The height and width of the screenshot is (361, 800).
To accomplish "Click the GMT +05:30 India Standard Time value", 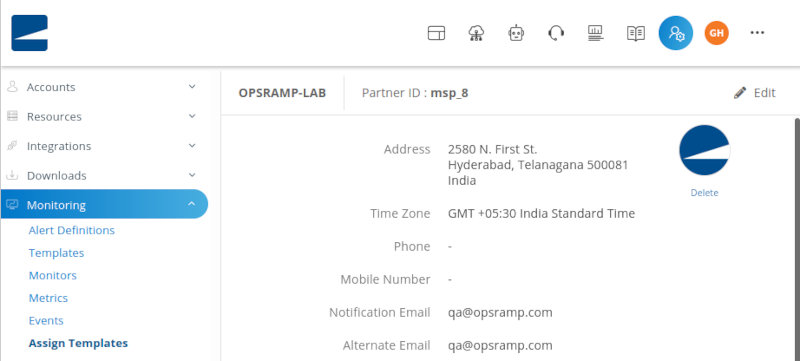I will coord(541,214).
